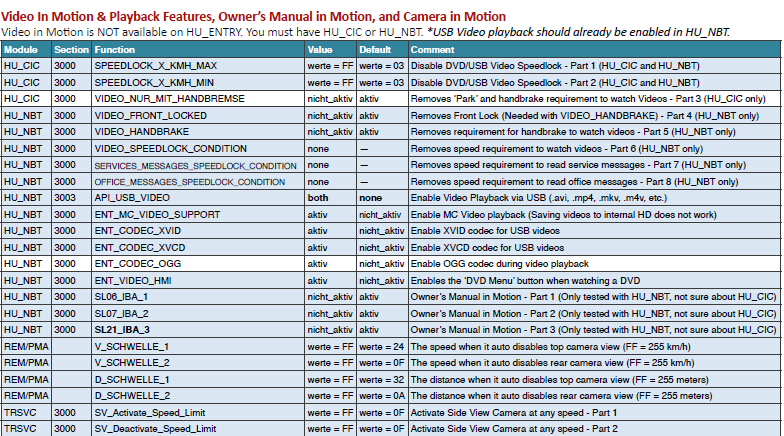This screenshot has width=784, height=436.
Task: Click value 'nicht_aktiv' in VIDEO_HANDBRAKE row
Action: pos(330,132)
